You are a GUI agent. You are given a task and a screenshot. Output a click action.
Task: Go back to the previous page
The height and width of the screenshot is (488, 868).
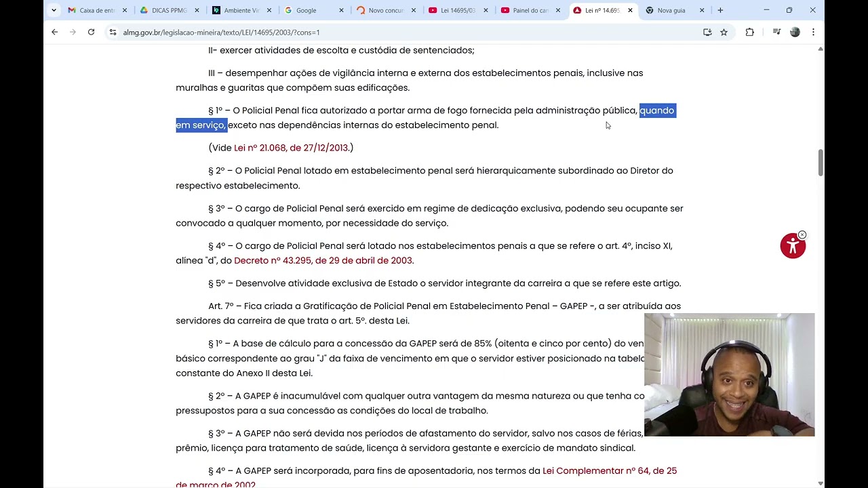(55, 32)
